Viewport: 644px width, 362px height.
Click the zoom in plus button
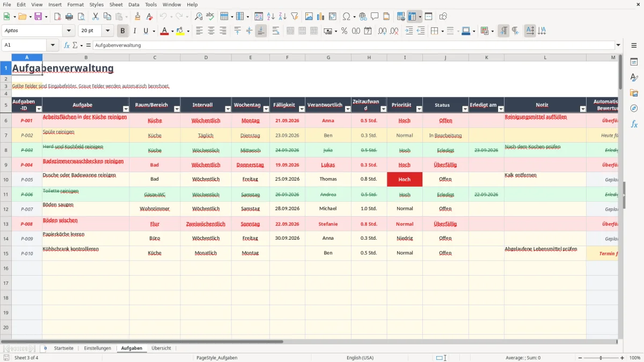[622, 358]
